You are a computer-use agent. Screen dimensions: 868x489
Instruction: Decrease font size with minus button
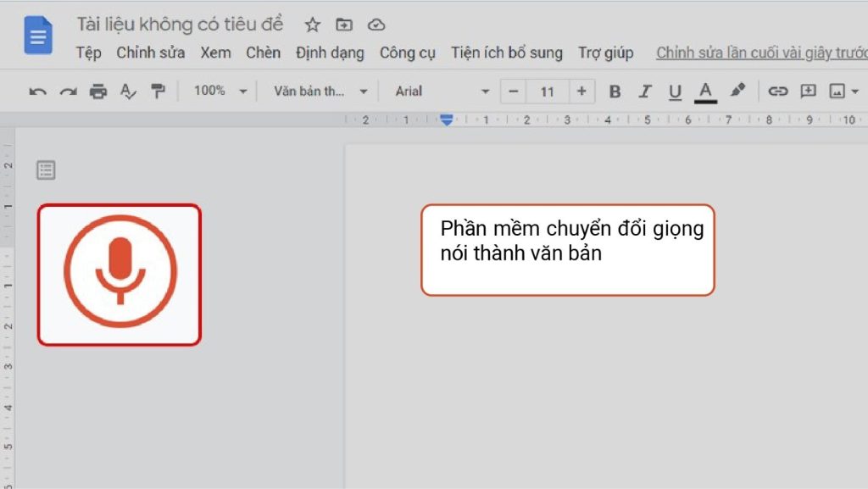[x=513, y=92]
